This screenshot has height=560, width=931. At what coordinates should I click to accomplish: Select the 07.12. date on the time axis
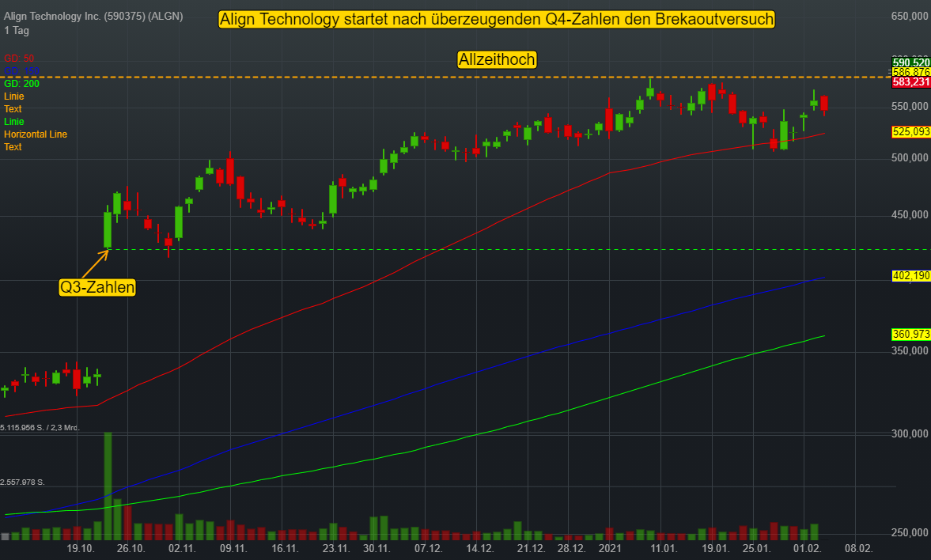[428, 548]
